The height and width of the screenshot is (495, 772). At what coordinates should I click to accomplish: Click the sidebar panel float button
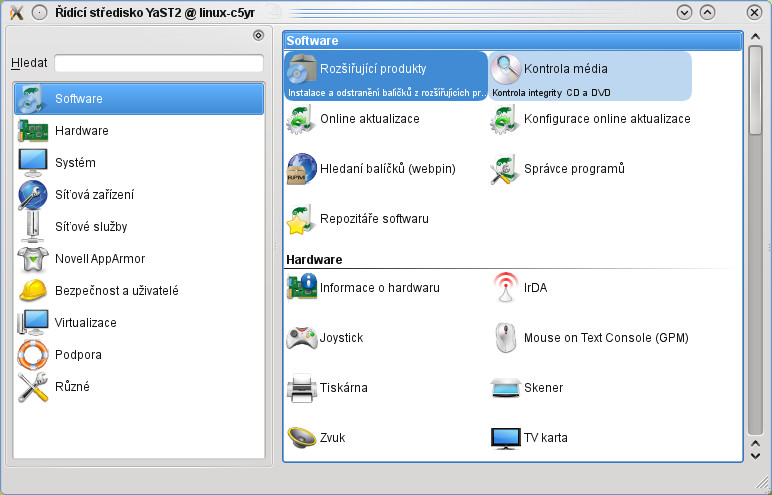(258, 35)
